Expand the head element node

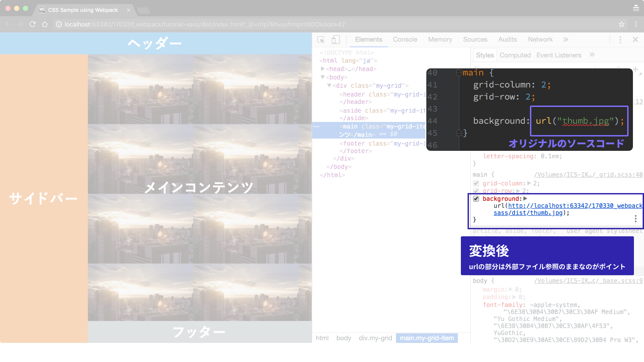323,69
